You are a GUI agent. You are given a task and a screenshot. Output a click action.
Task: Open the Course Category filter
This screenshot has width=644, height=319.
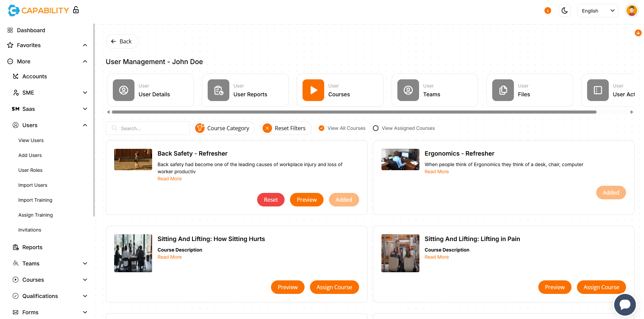pyautogui.click(x=224, y=128)
